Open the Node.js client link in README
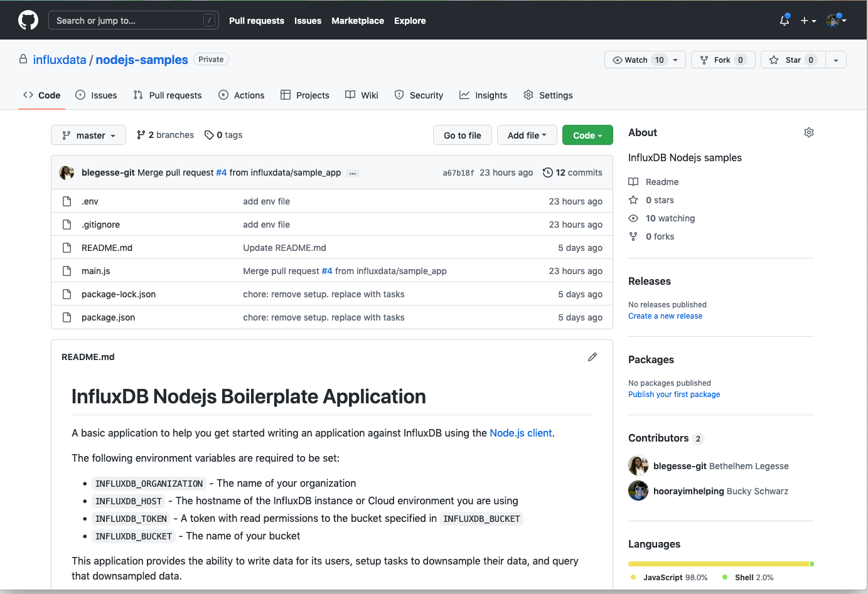This screenshot has width=868, height=594. [521, 433]
